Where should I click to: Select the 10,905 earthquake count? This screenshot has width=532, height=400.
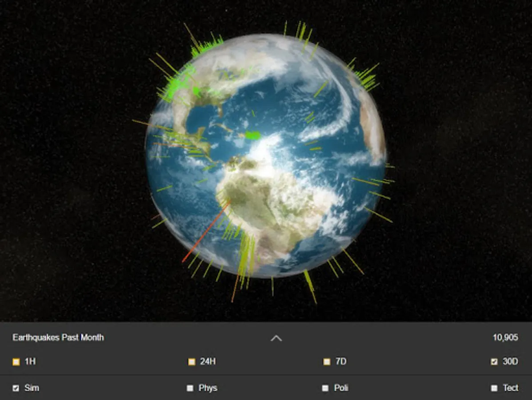click(505, 338)
